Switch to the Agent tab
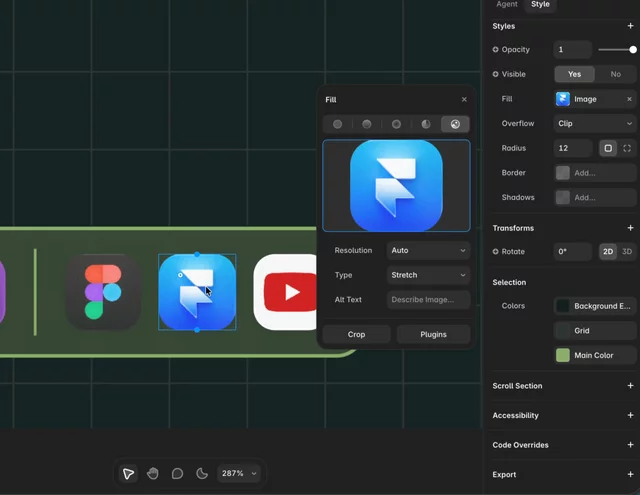 [x=507, y=4]
